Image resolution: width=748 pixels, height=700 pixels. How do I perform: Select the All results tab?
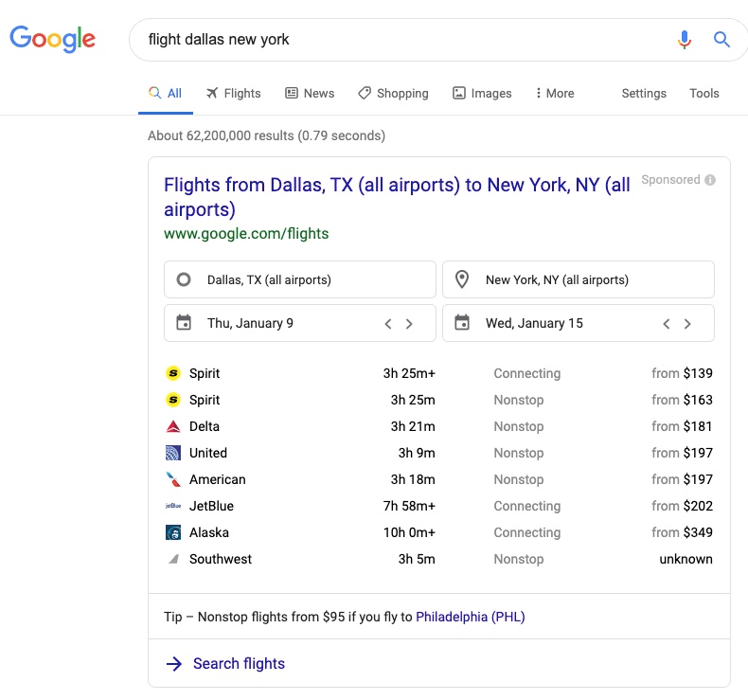point(165,93)
